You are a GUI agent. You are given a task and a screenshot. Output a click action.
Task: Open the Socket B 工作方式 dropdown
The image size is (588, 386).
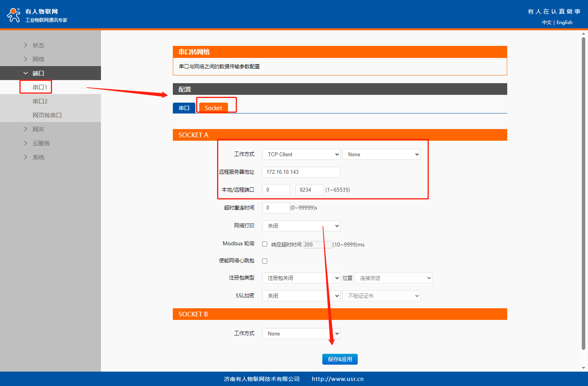(x=301, y=334)
